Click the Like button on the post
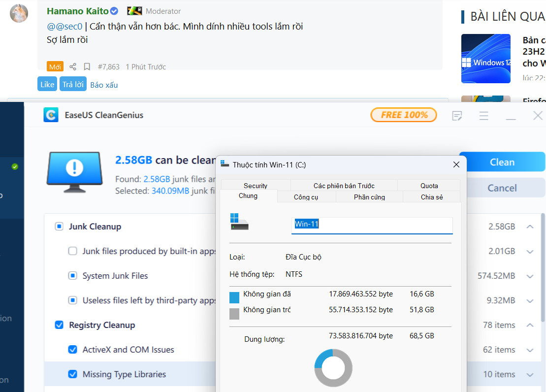The height and width of the screenshot is (392, 546). coord(47,84)
